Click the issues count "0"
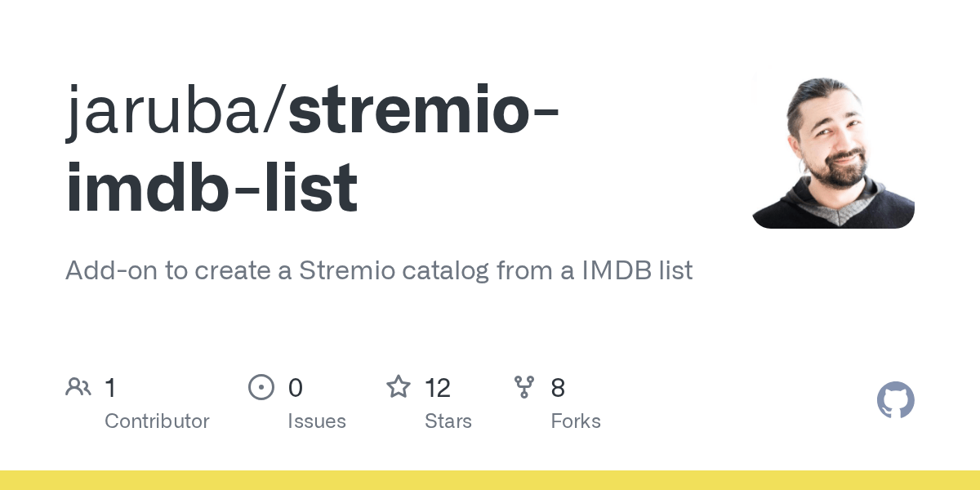The width and height of the screenshot is (980, 490). 296,387
